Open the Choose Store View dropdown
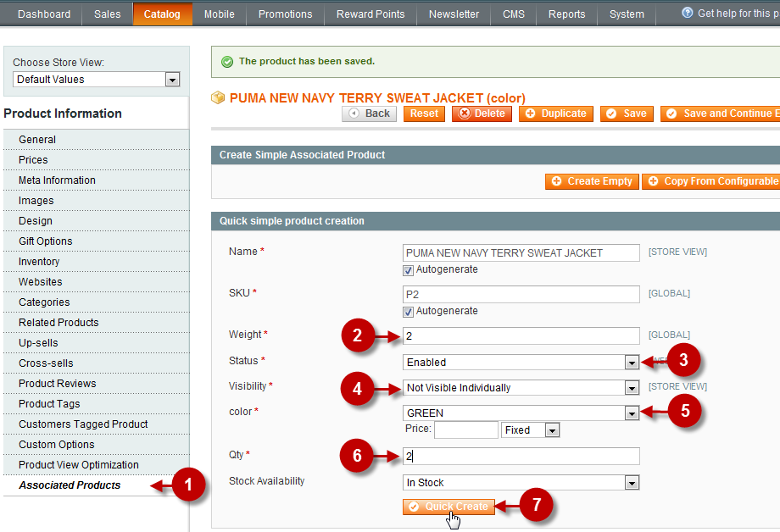The image size is (780, 532). pyautogui.click(x=96, y=79)
